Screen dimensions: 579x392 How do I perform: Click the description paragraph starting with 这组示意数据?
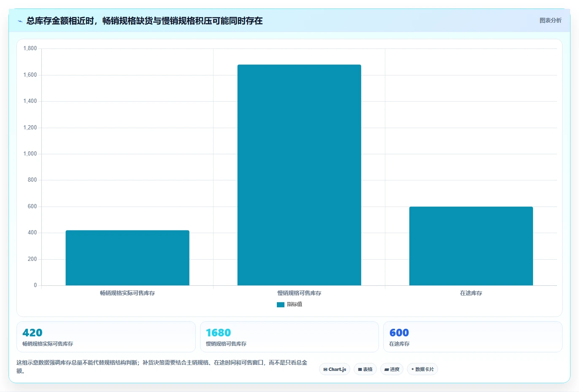click(162, 367)
